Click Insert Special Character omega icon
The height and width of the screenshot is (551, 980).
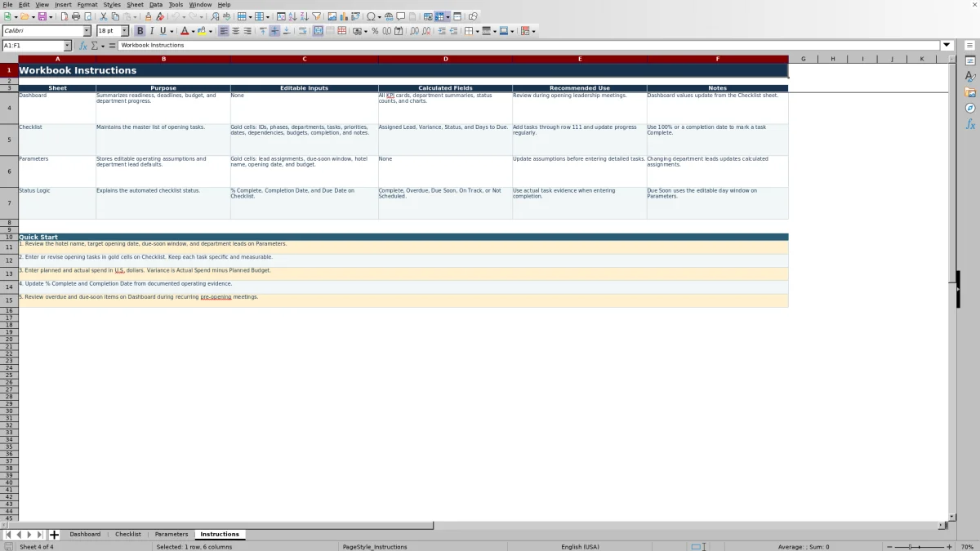click(x=371, y=16)
